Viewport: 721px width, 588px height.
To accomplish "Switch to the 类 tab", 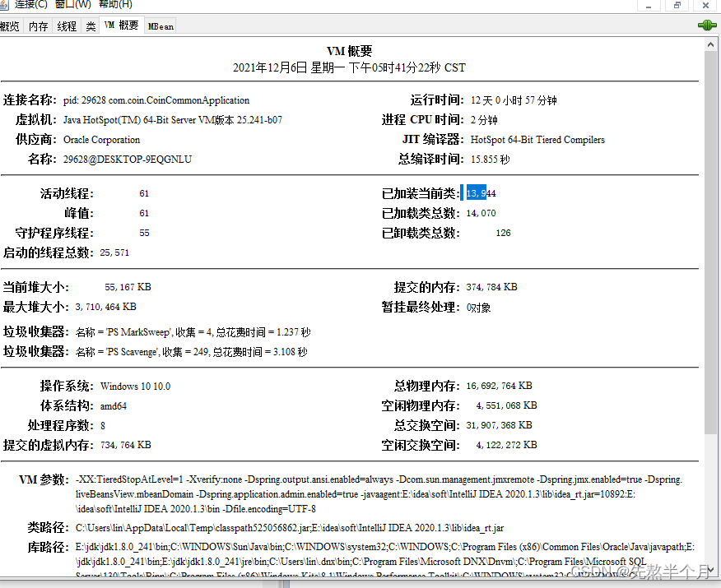I will coord(91,26).
